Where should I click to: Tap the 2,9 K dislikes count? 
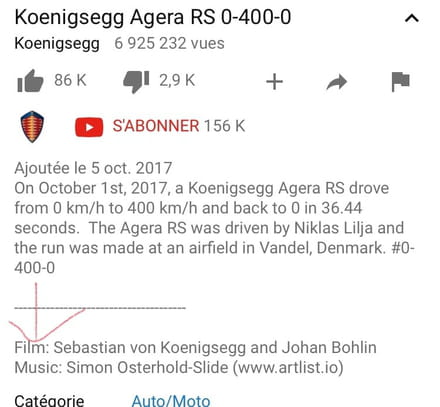pos(177,80)
